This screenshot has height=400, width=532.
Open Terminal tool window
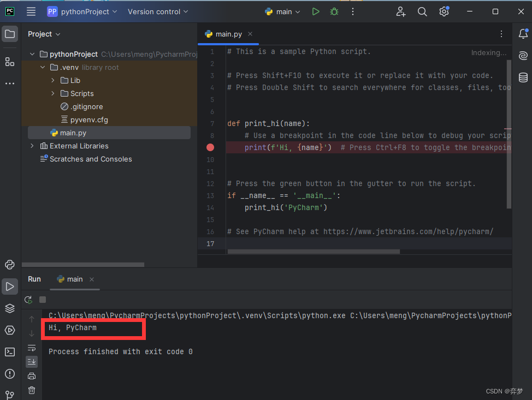click(10, 352)
